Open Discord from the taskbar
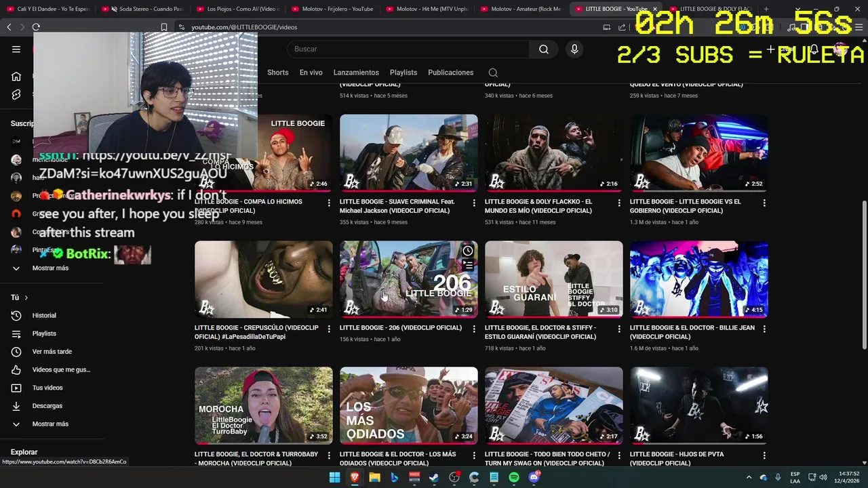Screen dimensions: 868x488 (x=534, y=478)
